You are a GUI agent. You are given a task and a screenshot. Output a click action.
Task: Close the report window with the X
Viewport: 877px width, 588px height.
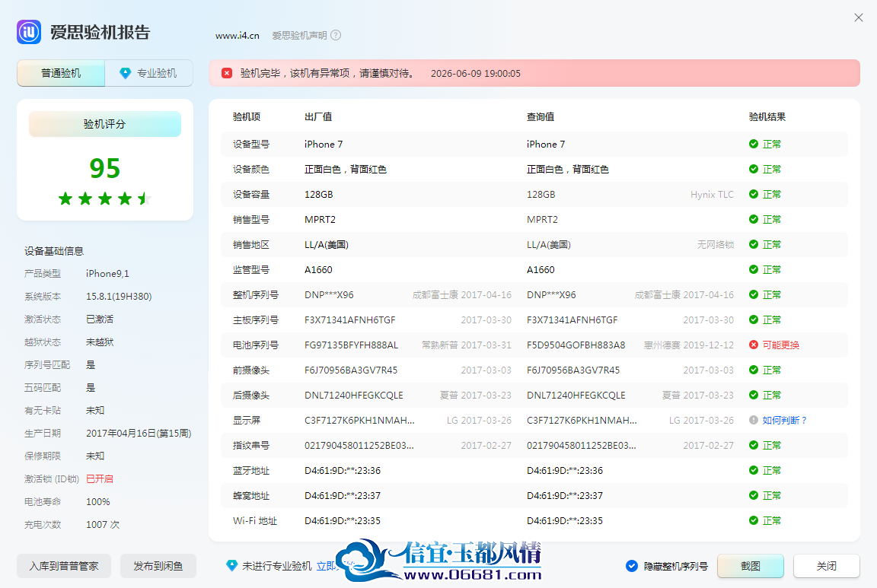pos(859,18)
